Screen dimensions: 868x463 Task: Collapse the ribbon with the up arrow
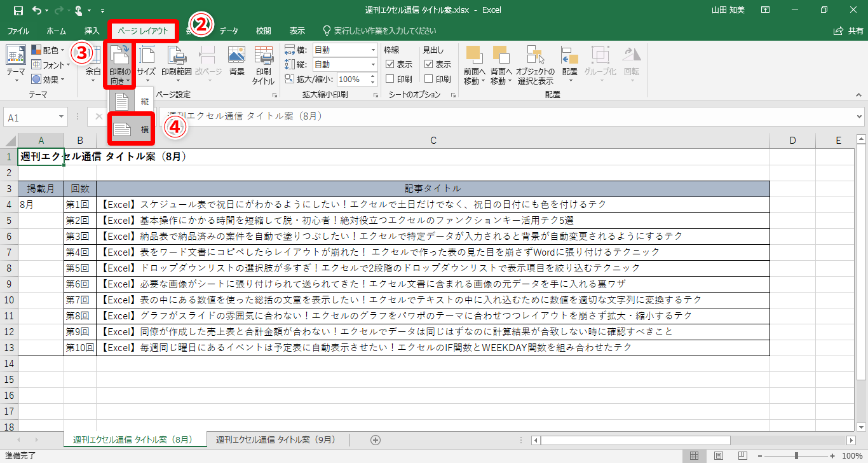pyautogui.click(x=858, y=95)
